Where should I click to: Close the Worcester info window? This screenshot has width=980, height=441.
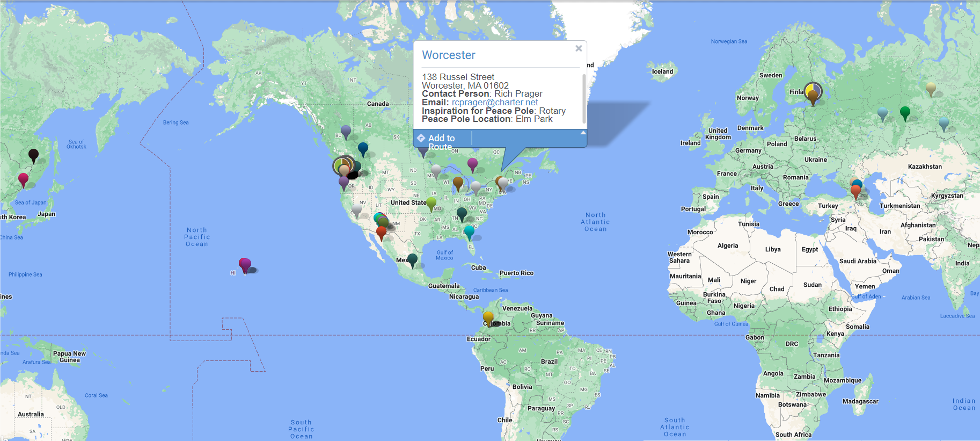point(579,48)
